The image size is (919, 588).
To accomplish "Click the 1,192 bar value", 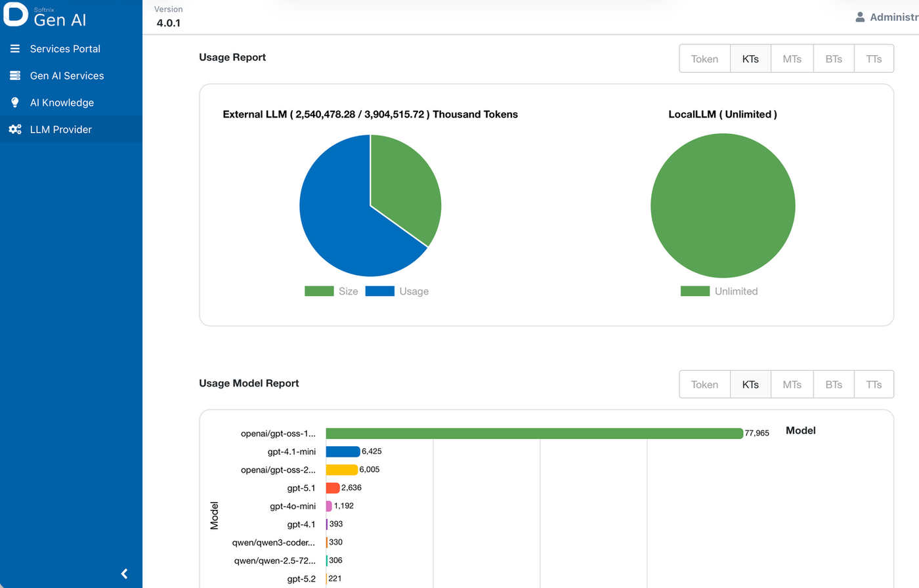I will [344, 506].
